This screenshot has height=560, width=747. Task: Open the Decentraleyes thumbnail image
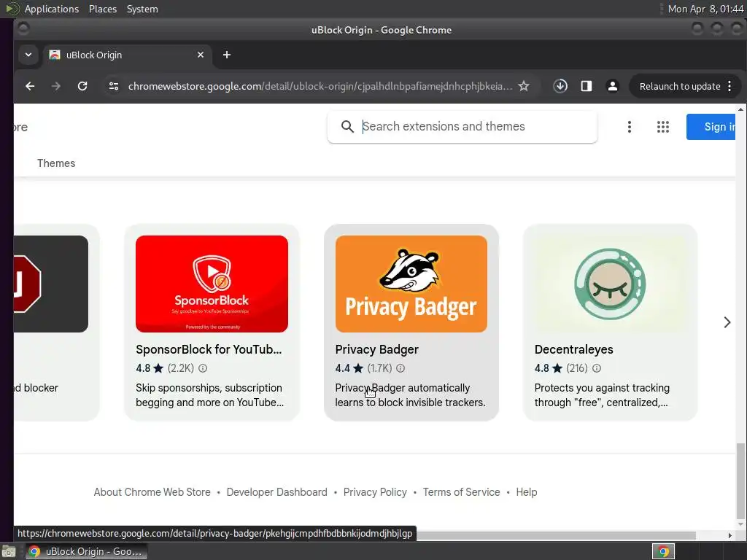(611, 284)
